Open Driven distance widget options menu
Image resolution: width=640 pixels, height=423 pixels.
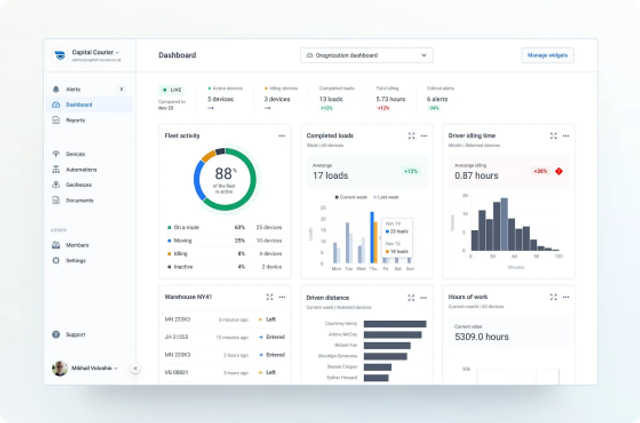click(424, 298)
